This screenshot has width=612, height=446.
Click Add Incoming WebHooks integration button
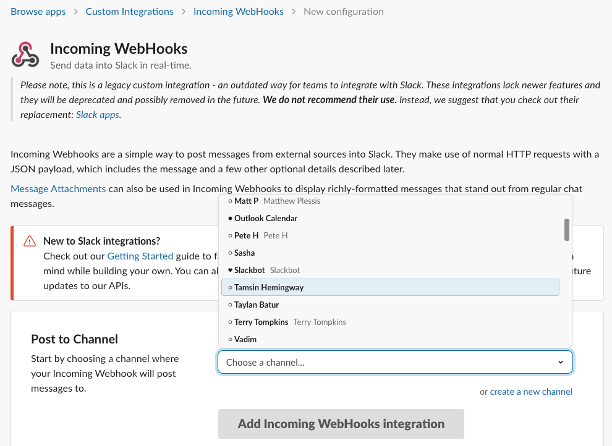point(341,424)
